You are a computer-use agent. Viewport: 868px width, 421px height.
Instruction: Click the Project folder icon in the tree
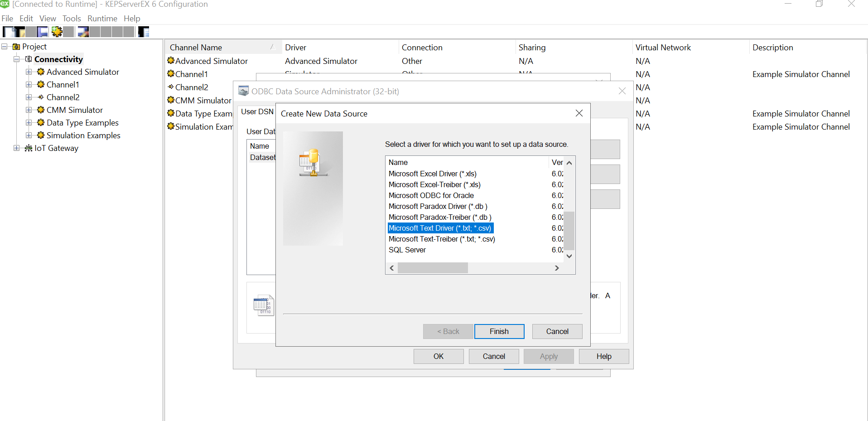[x=16, y=47]
